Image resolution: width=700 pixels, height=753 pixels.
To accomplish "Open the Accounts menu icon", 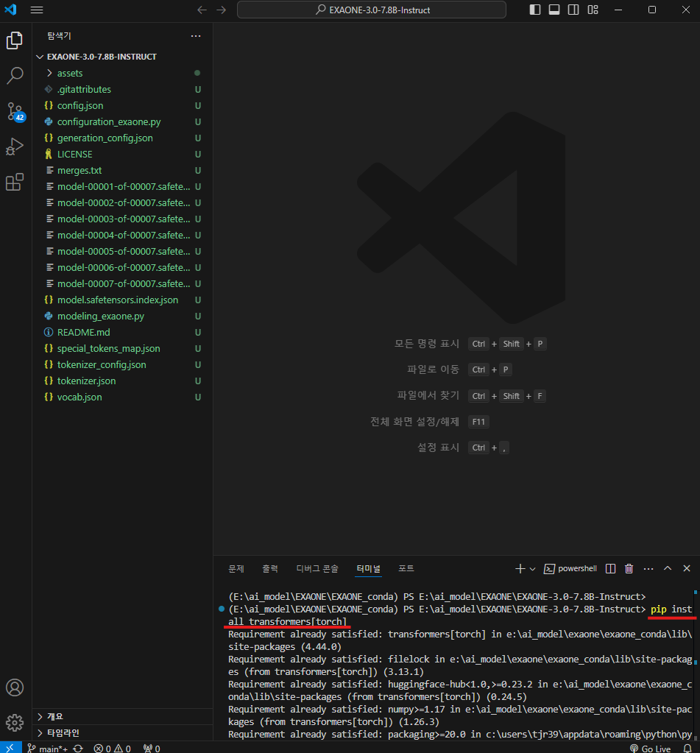I will (x=15, y=687).
